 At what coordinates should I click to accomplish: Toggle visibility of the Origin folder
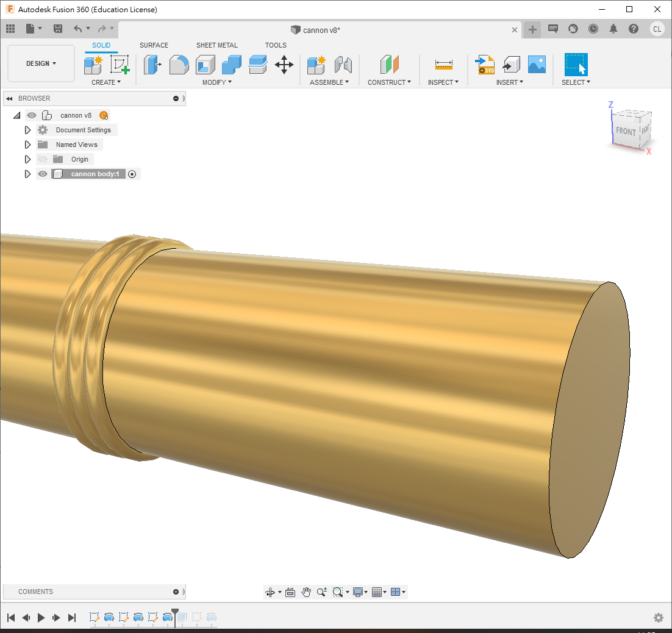[x=43, y=159]
